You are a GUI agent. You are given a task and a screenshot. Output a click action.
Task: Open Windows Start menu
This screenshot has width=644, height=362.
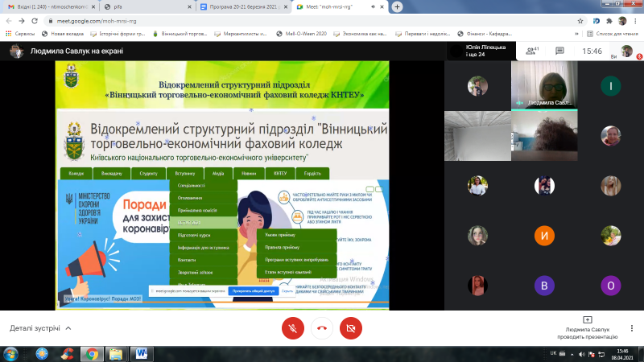click(10, 354)
